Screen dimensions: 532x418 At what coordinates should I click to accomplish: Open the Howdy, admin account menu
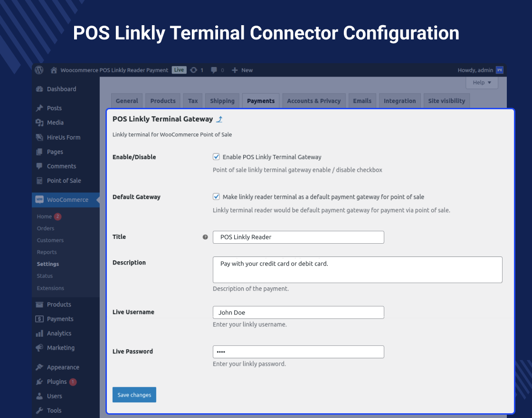(474, 70)
